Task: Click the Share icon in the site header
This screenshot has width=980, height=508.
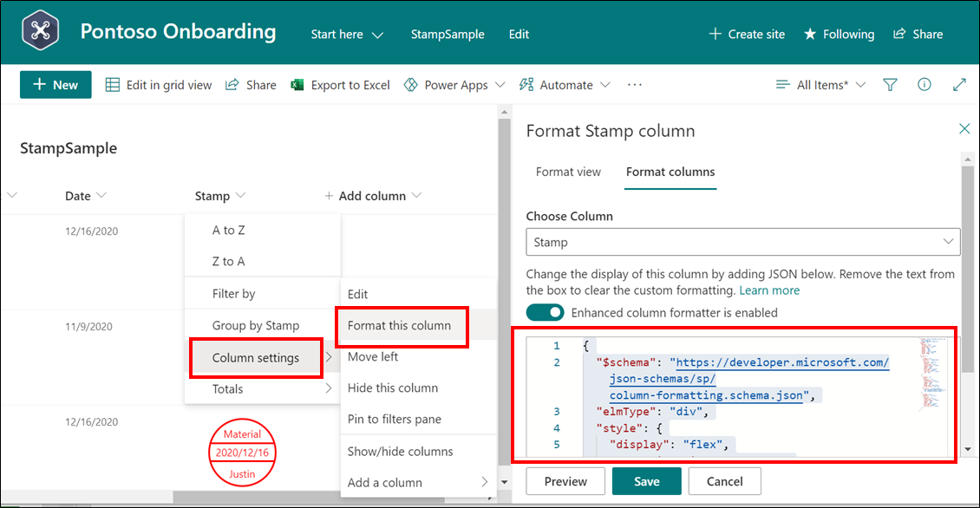Action: 899,34
